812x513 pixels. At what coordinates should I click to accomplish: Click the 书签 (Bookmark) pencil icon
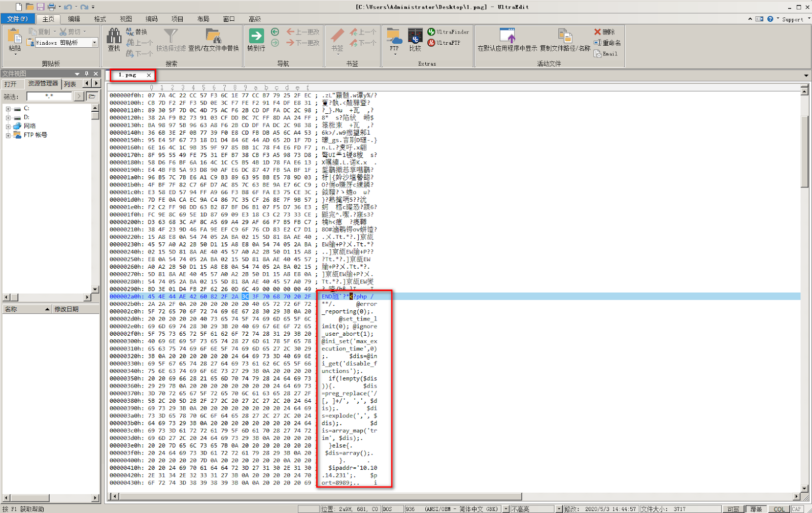[x=337, y=36]
